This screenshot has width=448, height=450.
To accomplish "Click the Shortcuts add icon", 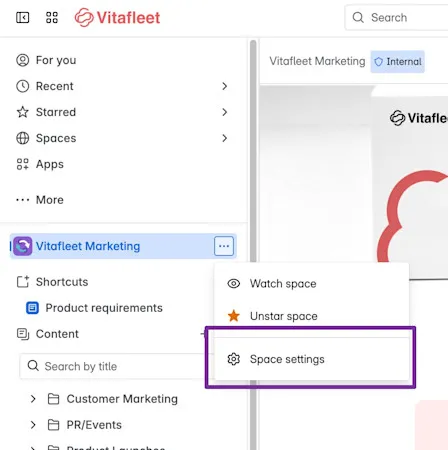I will point(23,282).
